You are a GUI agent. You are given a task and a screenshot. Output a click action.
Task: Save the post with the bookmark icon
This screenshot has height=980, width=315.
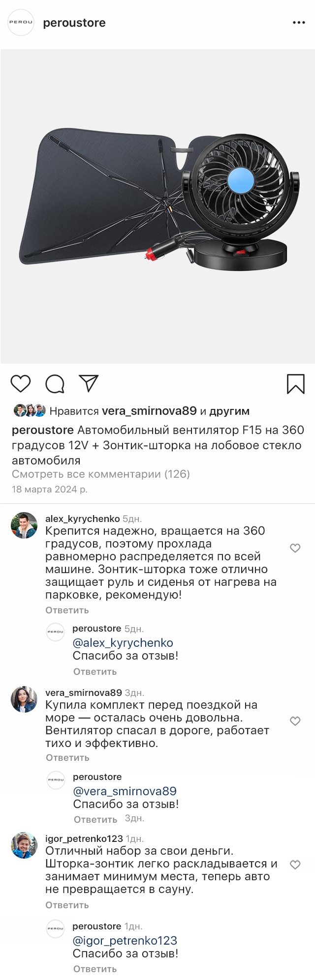(x=295, y=384)
